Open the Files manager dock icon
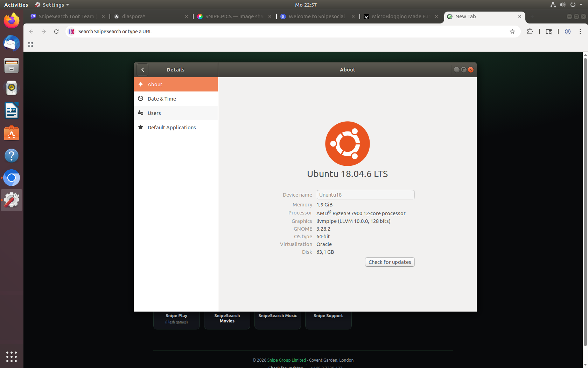Image resolution: width=588 pixels, height=368 pixels. pos(12,66)
